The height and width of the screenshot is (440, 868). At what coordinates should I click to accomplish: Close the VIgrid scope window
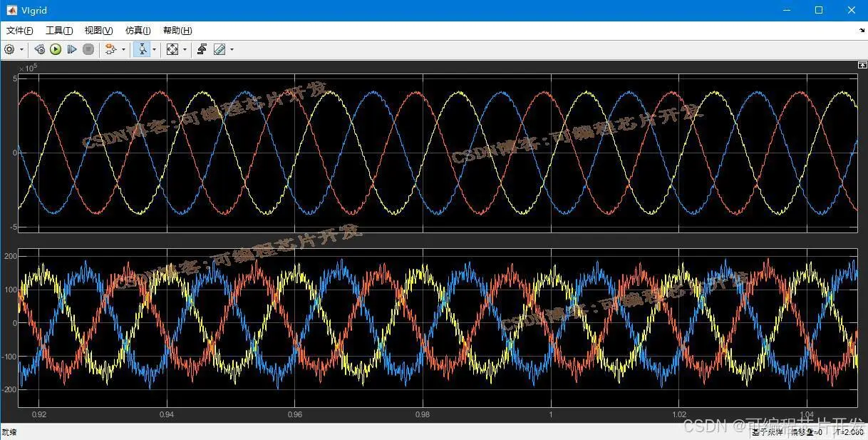852,10
